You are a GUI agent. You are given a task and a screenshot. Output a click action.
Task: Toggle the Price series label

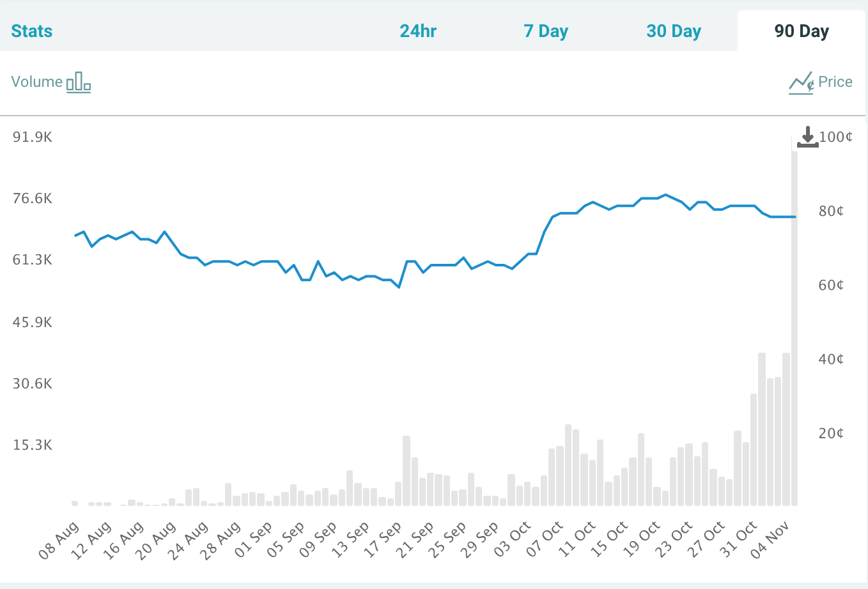coord(835,82)
